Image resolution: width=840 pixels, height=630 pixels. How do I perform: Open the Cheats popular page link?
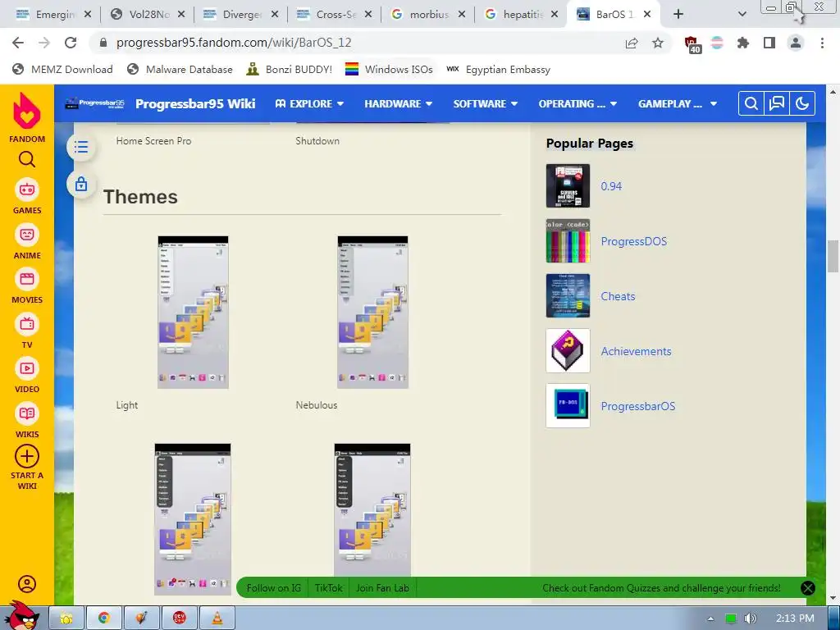pyautogui.click(x=618, y=296)
